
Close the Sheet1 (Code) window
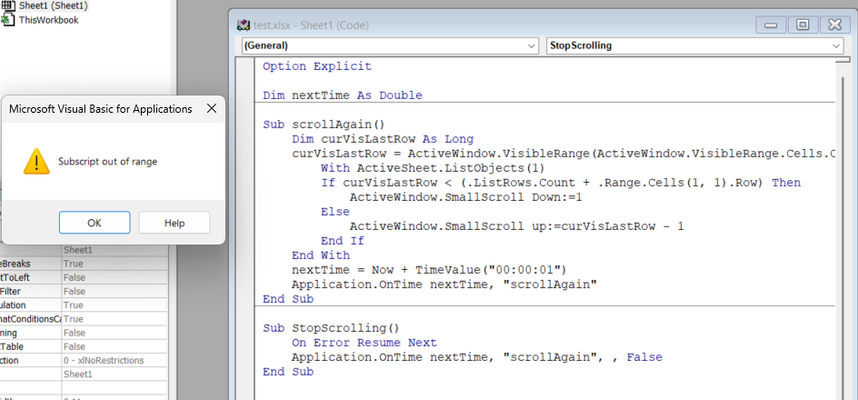point(834,25)
